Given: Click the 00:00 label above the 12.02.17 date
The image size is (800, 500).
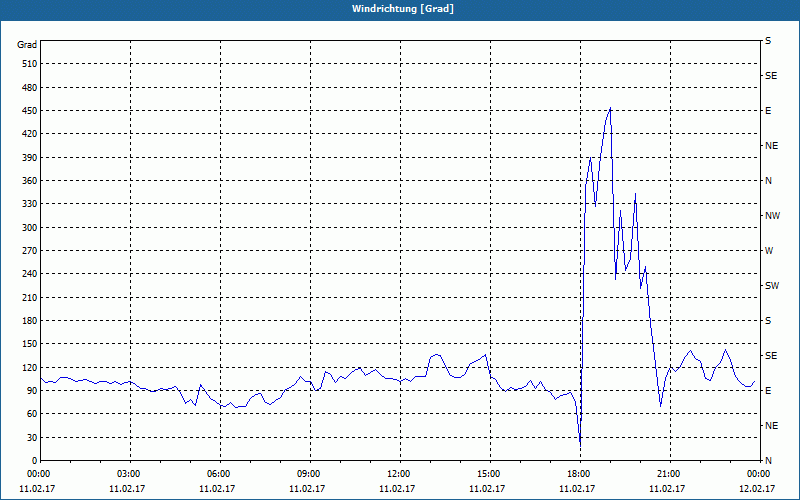Looking at the screenshot, I should click(x=759, y=474).
